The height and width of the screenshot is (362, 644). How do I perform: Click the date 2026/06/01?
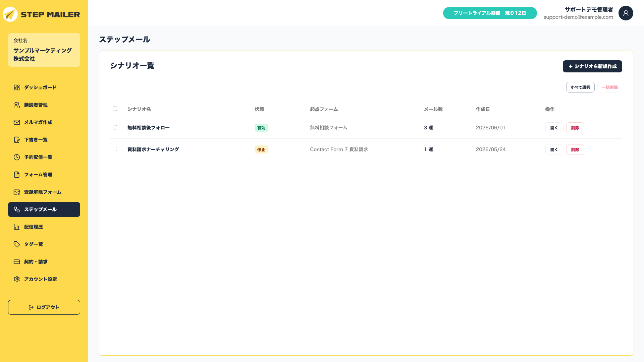490,128
